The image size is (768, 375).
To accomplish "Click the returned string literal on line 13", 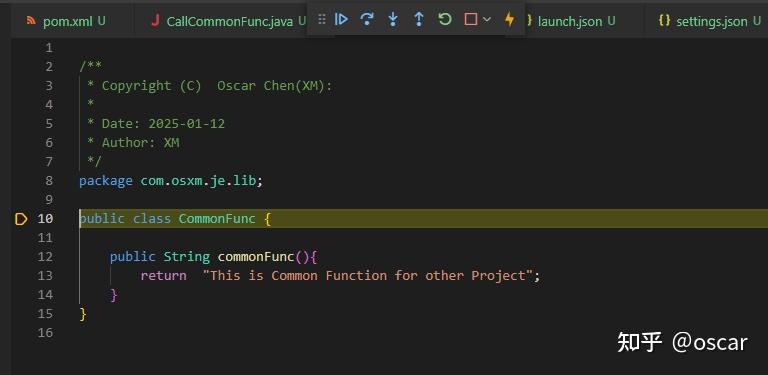I will click(371, 276).
